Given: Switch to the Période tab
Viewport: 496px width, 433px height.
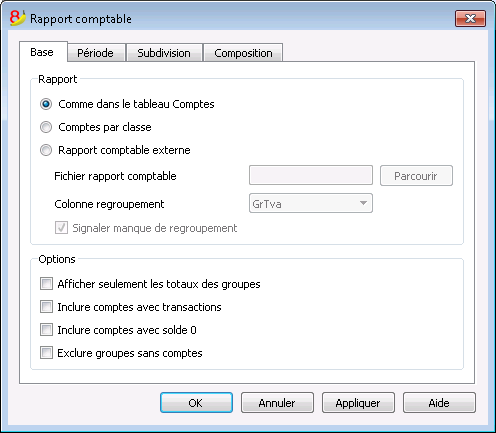Looking at the screenshot, I should coord(96,53).
